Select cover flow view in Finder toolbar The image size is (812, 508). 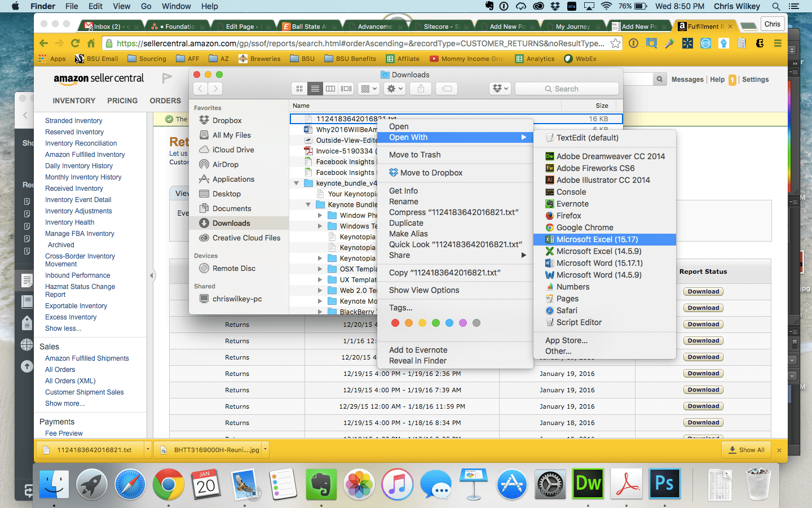click(346, 89)
